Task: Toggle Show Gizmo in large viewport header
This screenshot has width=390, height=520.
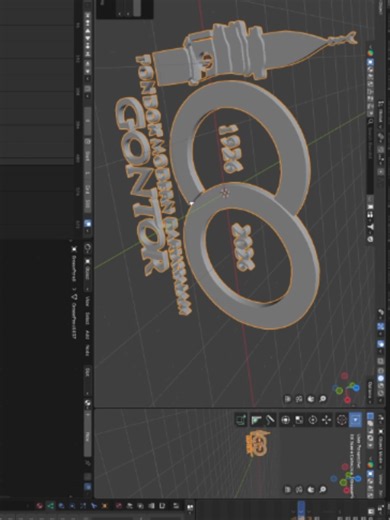Action: click(381, 326)
